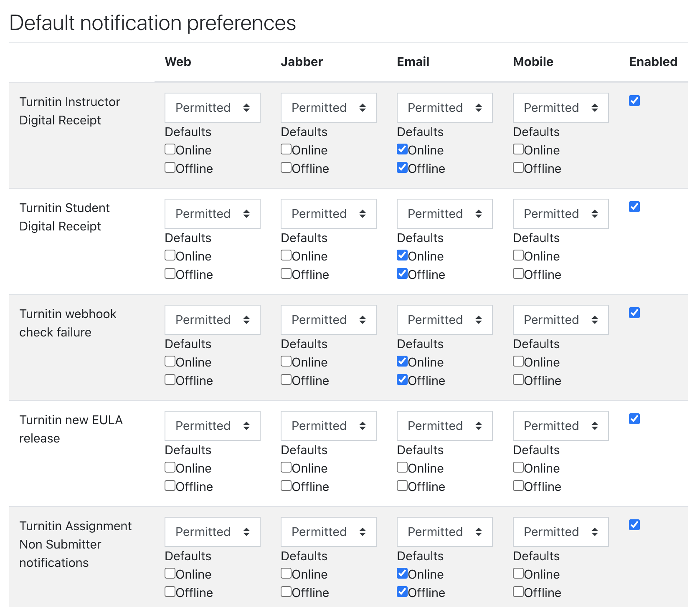Uncheck Email Offline for Instructor Digital Receipt
This screenshot has width=700, height=607.
click(402, 167)
